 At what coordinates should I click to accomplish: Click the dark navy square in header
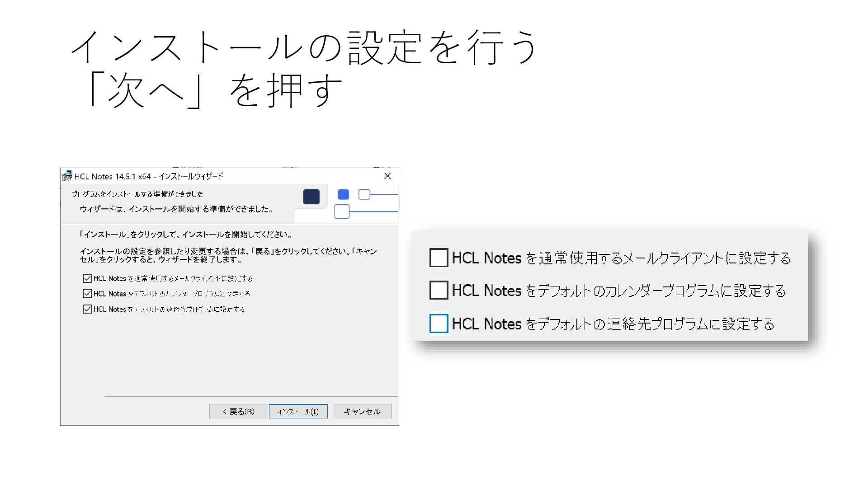[311, 197]
